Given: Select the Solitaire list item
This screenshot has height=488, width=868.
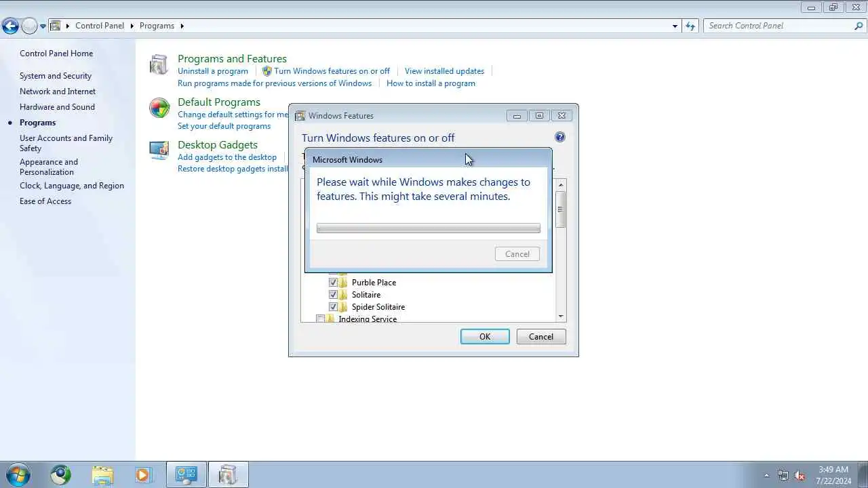Looking at the screenshot, I should coord(366,295).
